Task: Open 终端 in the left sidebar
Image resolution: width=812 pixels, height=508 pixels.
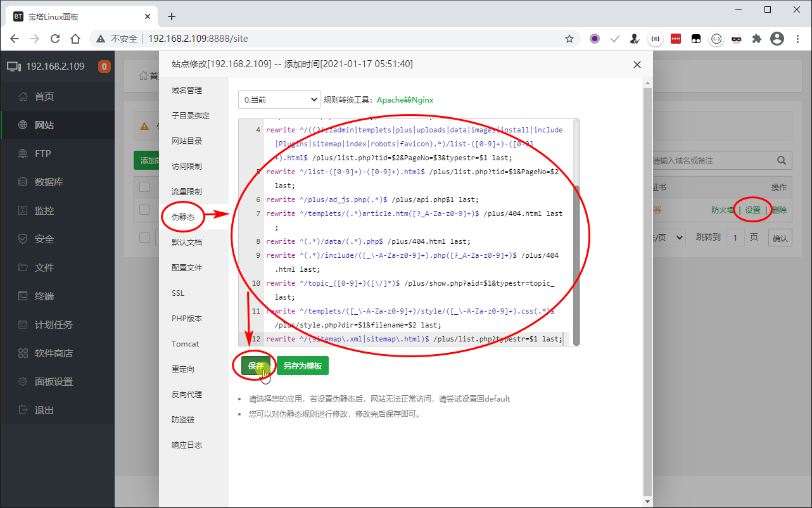Action: (x=57, y=296)
